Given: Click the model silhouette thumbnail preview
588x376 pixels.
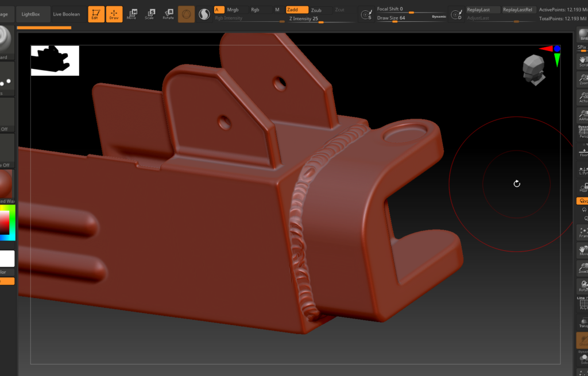Looking at the screenshot, I should click(x=55, y=61).
